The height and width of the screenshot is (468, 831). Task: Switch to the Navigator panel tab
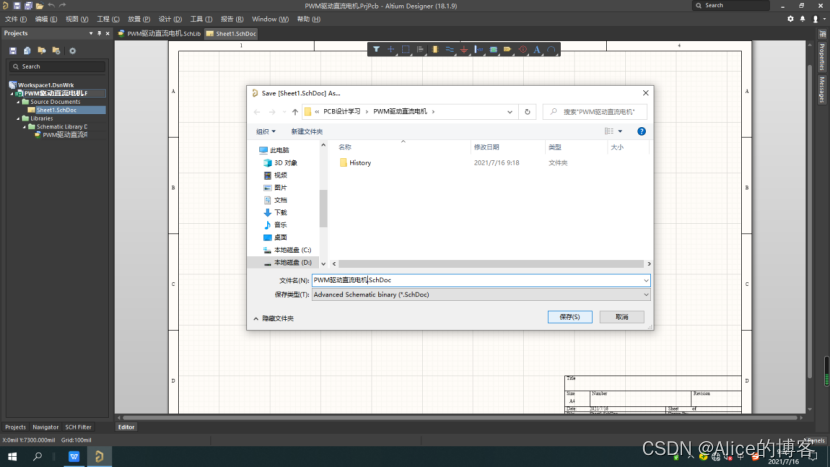(46, 427)
